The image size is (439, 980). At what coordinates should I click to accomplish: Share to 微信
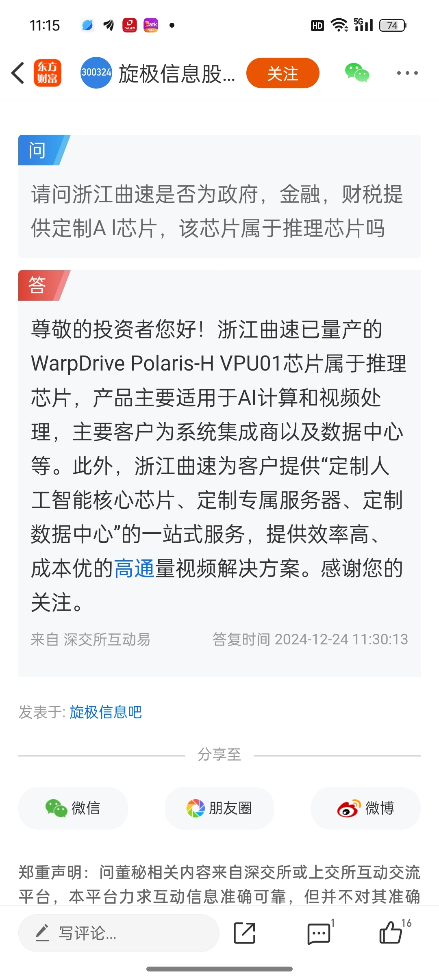point(73,808)
